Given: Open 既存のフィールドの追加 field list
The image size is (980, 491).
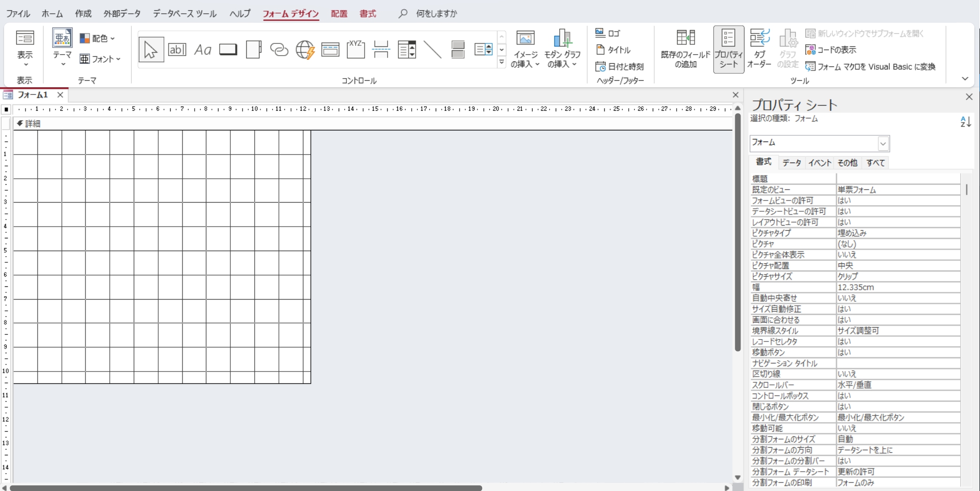Looking at the screenshot, I should pyautogui.click(x=685, y=49).
